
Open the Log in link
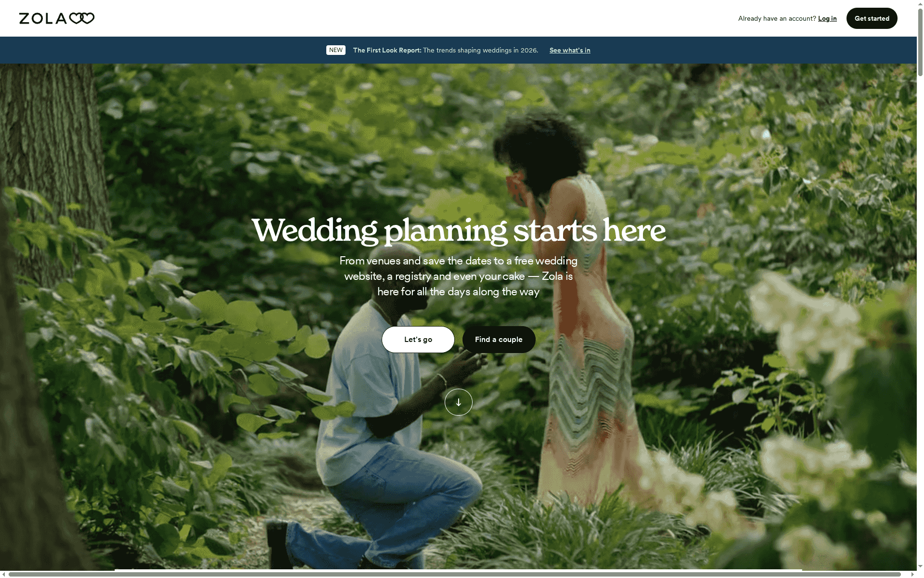(827, 18)
